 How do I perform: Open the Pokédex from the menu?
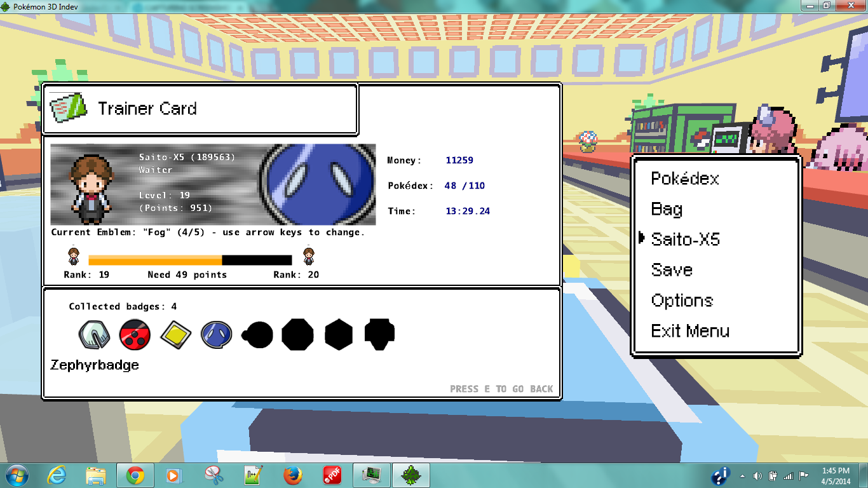click(x=685, y=179)
